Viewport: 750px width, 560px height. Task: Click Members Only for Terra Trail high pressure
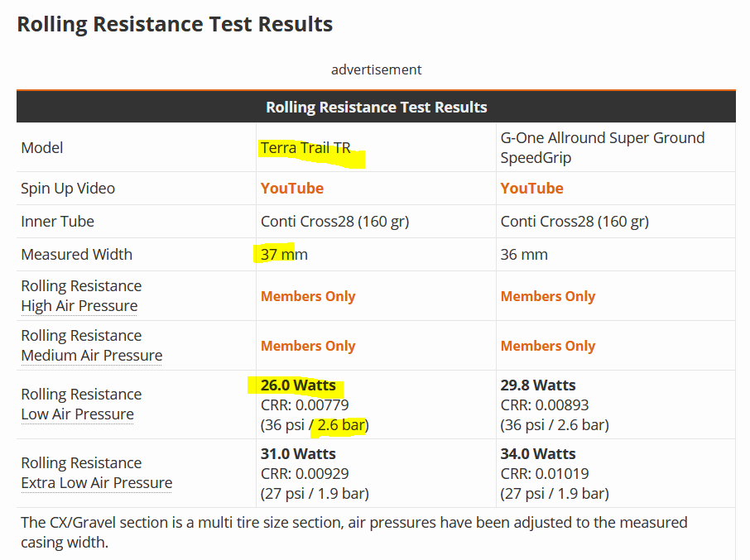pos(308,296)
